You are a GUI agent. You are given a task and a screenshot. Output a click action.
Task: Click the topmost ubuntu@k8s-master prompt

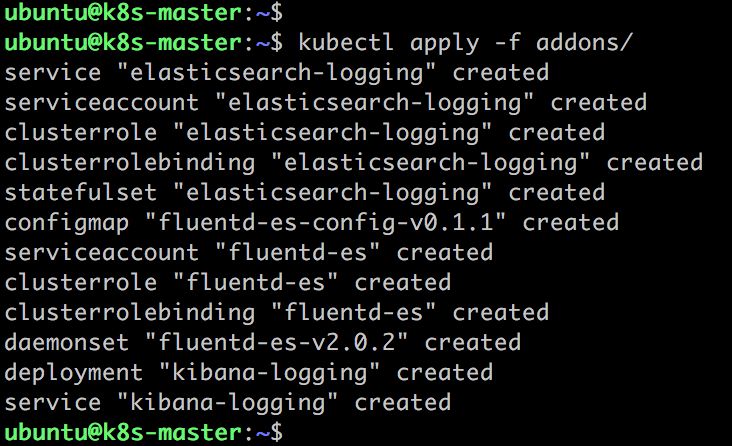click(x=144, y=13)
